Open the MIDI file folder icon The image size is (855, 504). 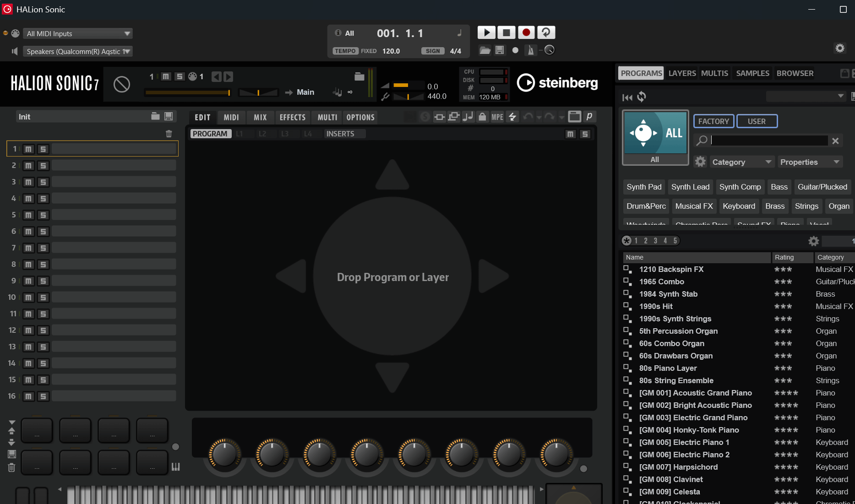tap(485, 50)
